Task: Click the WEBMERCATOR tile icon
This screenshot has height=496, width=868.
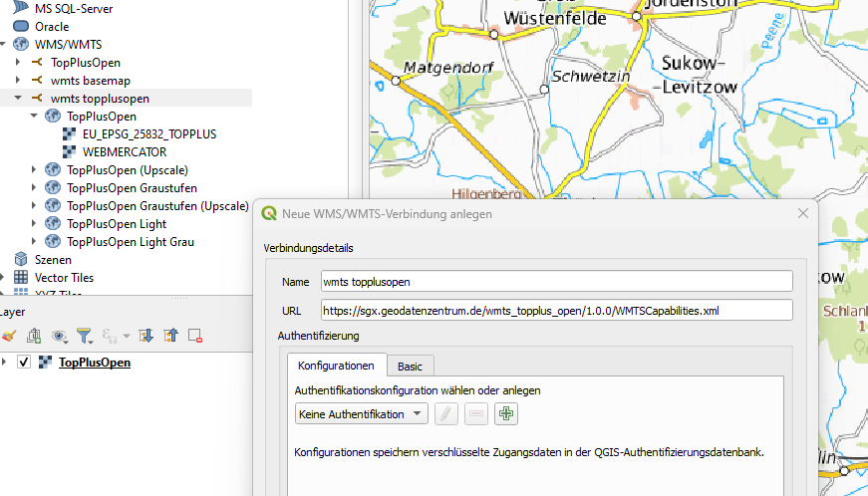Action: pos(69,151)
